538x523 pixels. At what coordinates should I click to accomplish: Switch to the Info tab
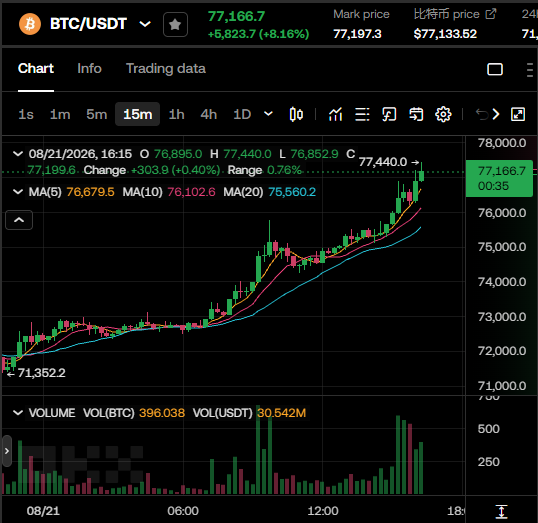[89, 69]
